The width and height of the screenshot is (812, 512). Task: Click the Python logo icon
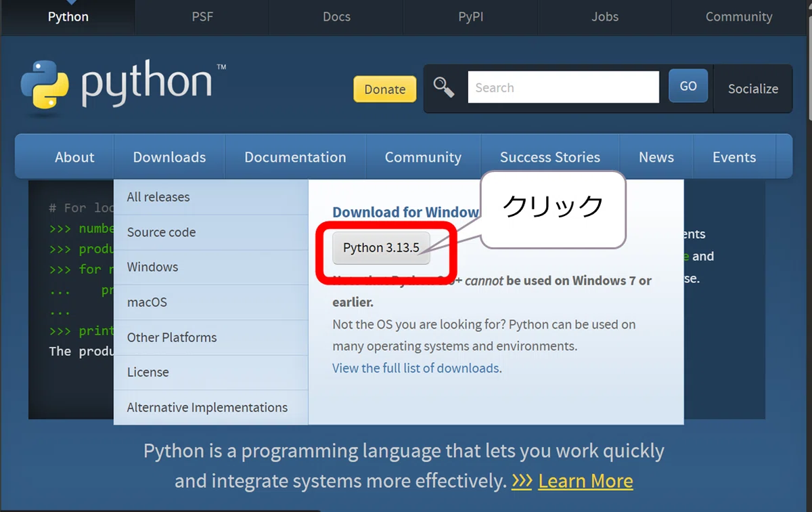pos(44,85)
